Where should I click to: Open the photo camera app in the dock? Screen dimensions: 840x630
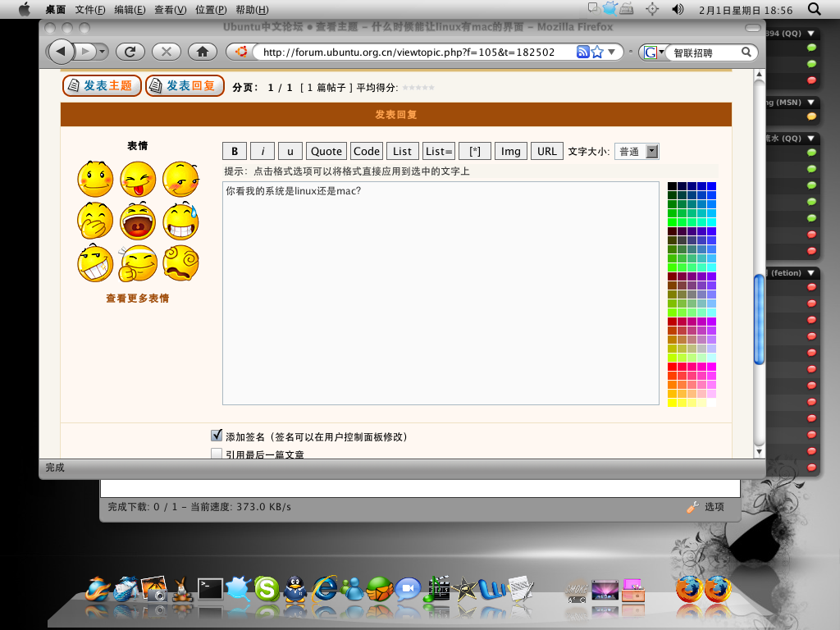tap(155, 589)
